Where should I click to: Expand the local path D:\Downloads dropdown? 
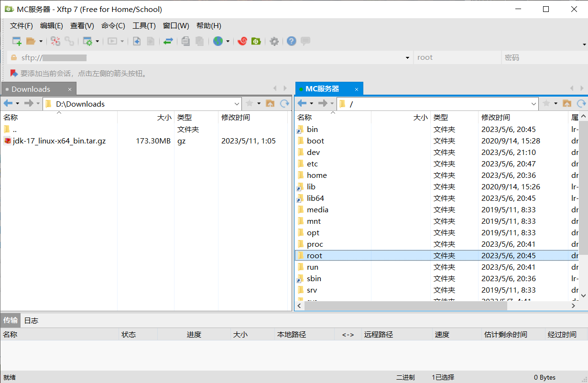point(237,104)
